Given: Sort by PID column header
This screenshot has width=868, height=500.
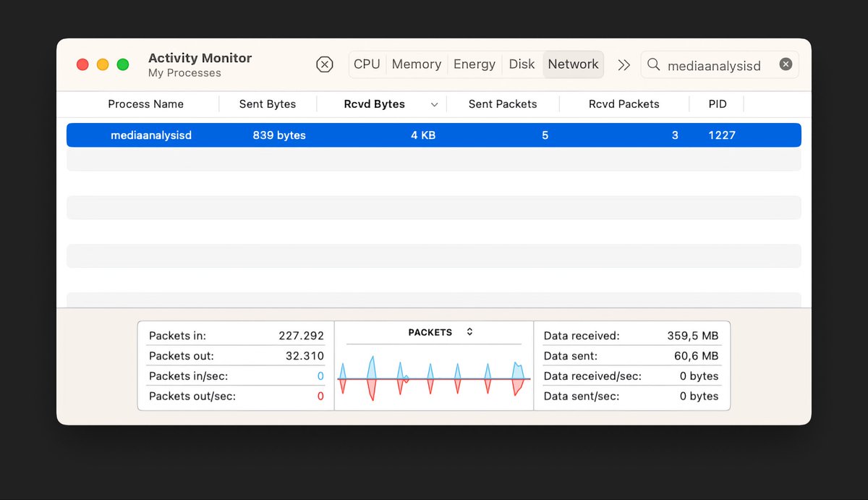Looking at the screenshot, I should click(x=718, y=104).
